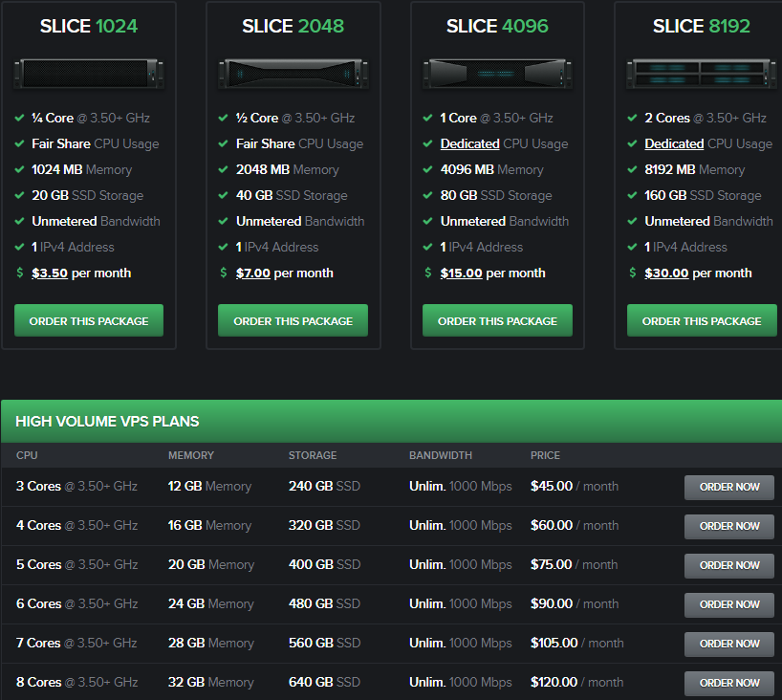782x700 pixels.
Task: Click the BANDWIDTH column header
Action: [441, 455]
